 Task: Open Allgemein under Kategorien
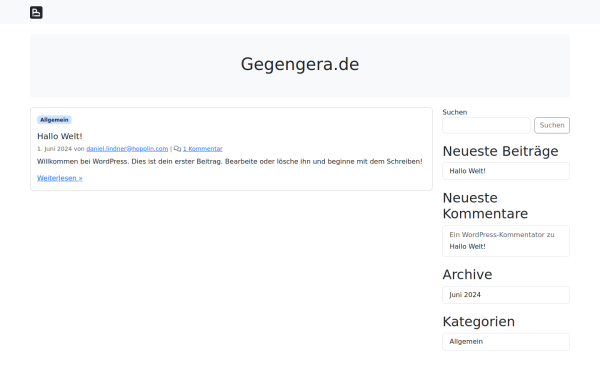coord(466,341)
